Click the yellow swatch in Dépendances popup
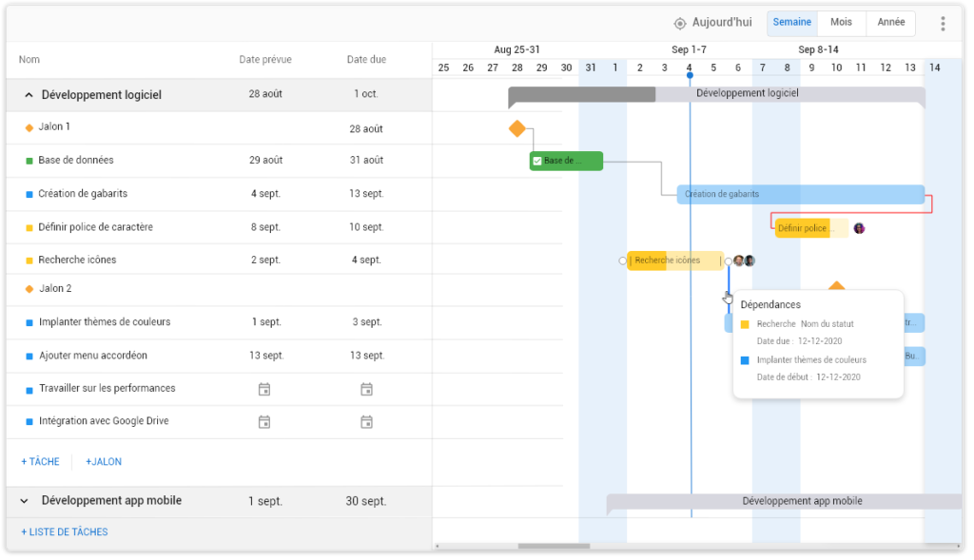974x560 pixels. coord(745,324)
